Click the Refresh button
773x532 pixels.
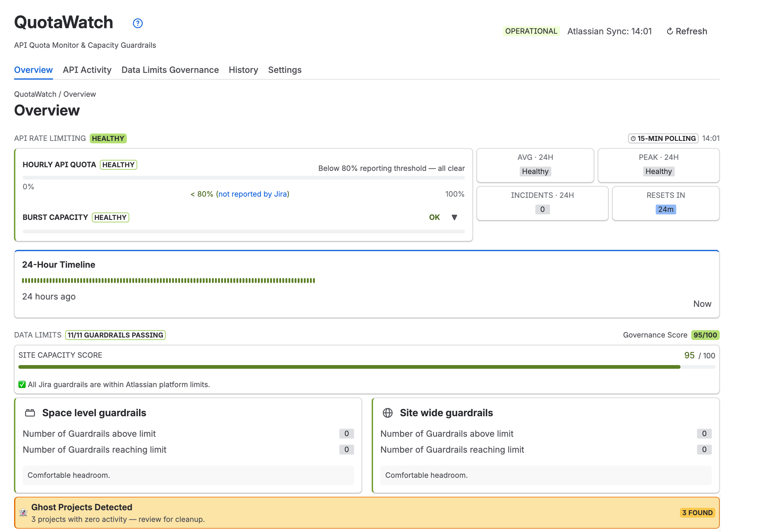coord(686,31)
